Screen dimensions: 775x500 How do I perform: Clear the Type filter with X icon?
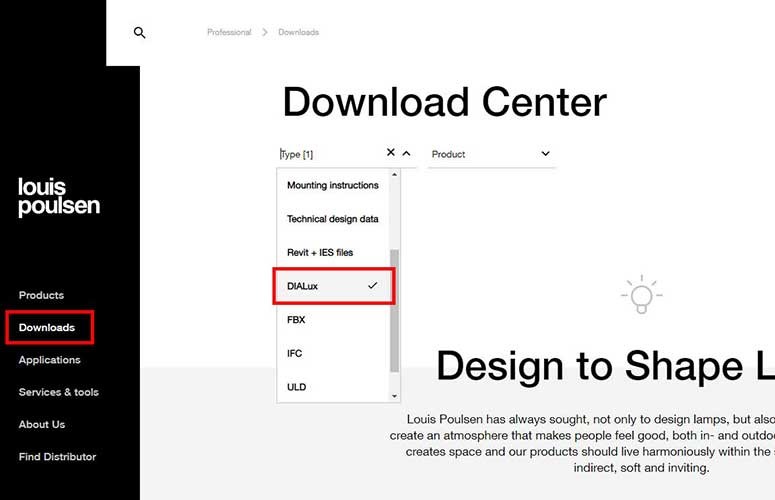click(x=390, y=153)
